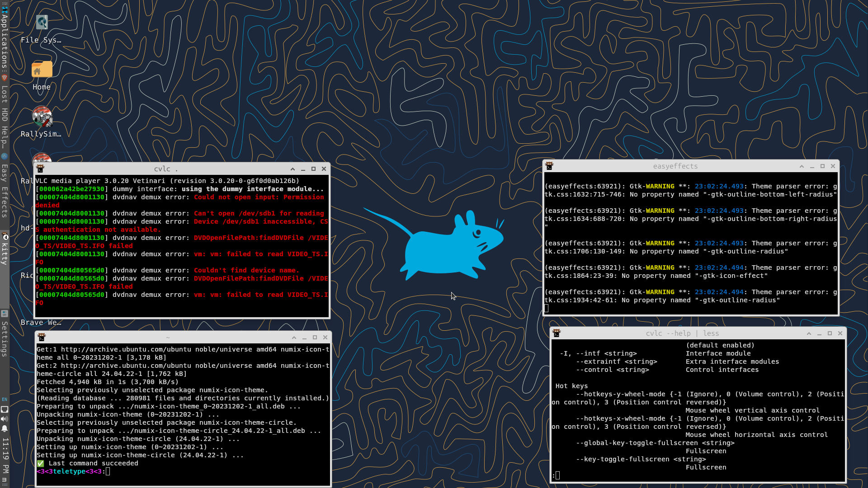The width and height of the screenshot is (868, 488).
Task: Maximize the 'cvlc .' terminal window
Action: 313,169
